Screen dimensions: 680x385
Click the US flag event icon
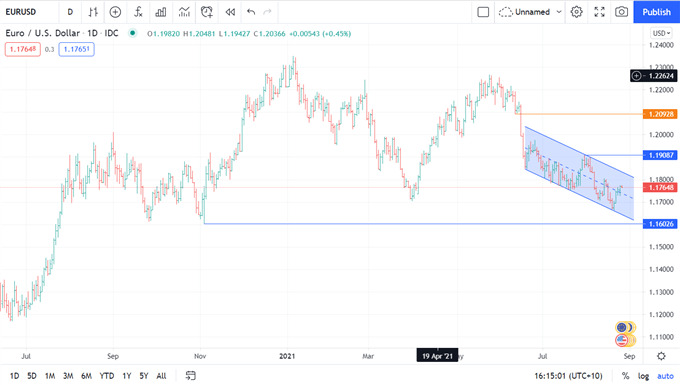622,340
